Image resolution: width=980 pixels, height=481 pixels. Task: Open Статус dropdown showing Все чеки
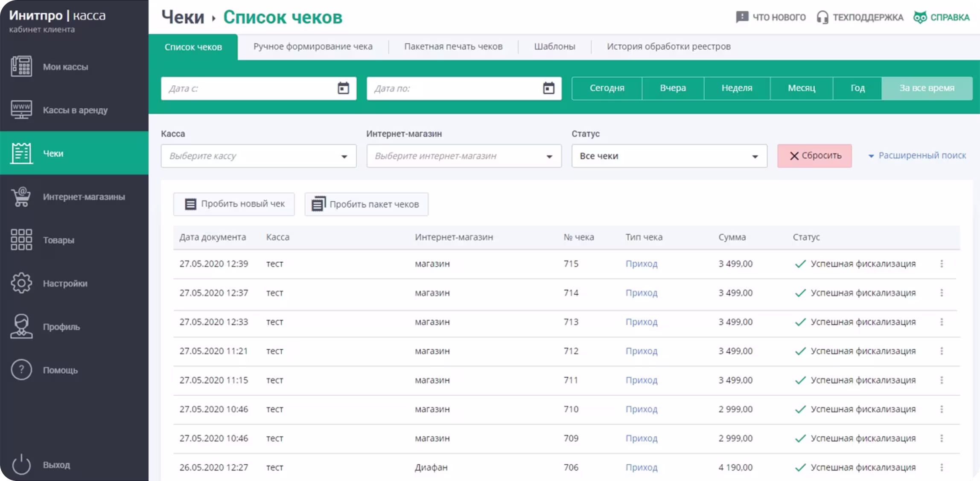(x=669, y=156)
